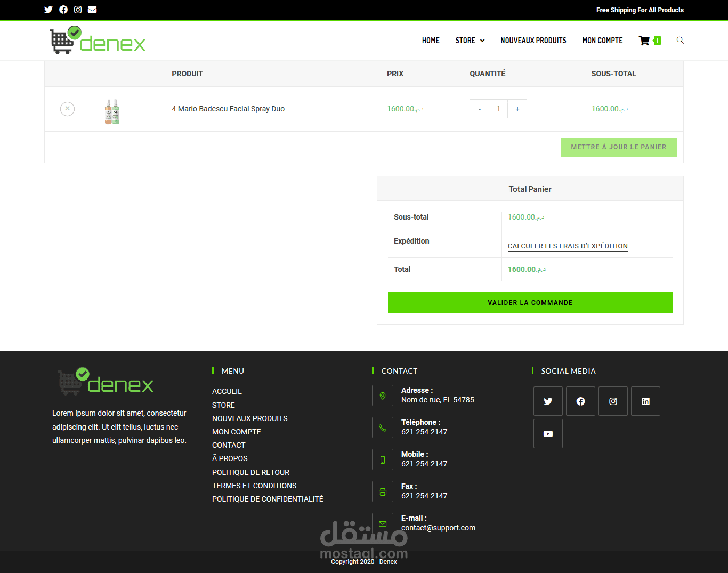
Task: Click the quantity input field
Action: [x=498, y=109]
